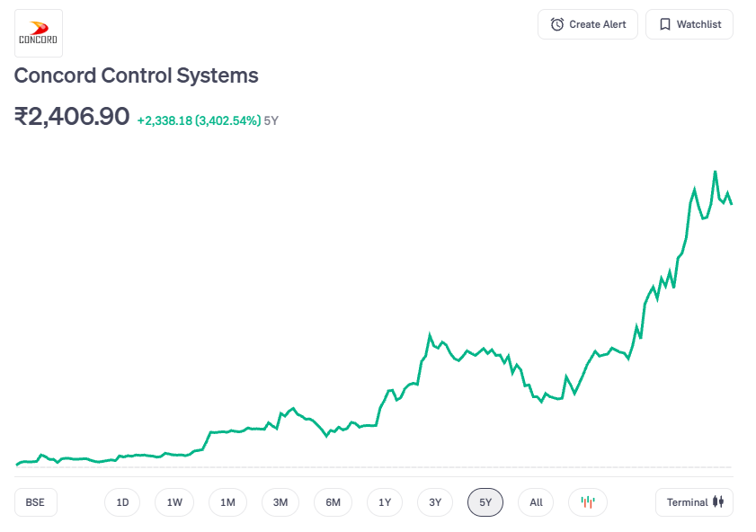Switch to the 1Y chart range
Screen dimensions: 756x532
pos(385,502)
